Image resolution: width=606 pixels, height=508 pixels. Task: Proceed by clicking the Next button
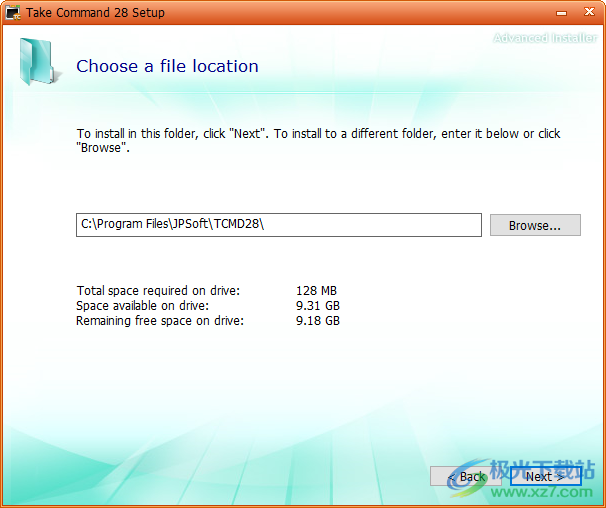click(545, 476)
